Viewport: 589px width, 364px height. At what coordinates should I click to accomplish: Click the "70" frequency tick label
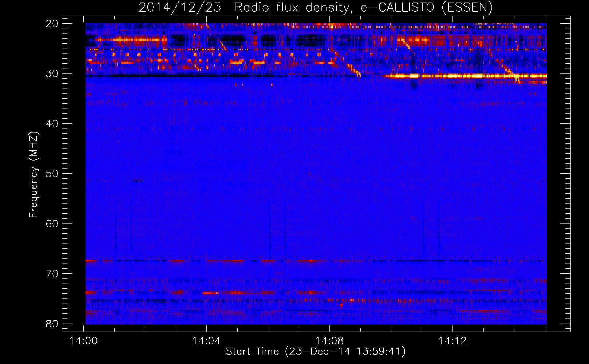52,274
